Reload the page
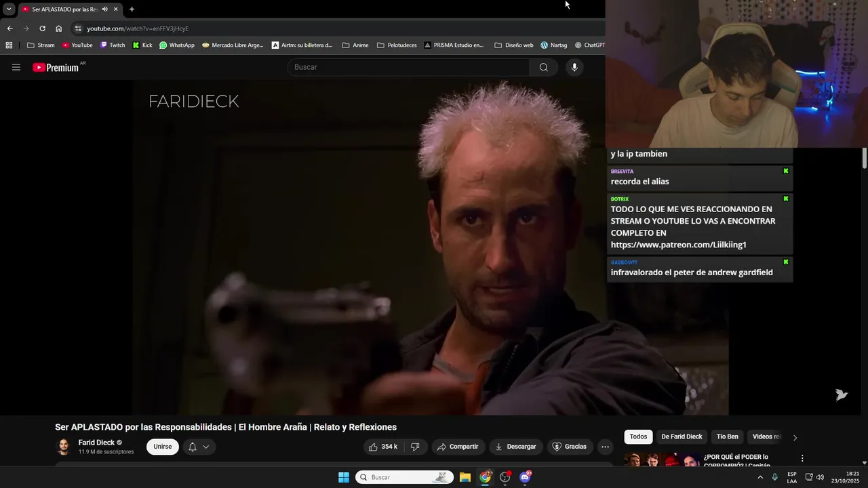The height and width of the screenshot is (488, 868). (x=42, y=28)
